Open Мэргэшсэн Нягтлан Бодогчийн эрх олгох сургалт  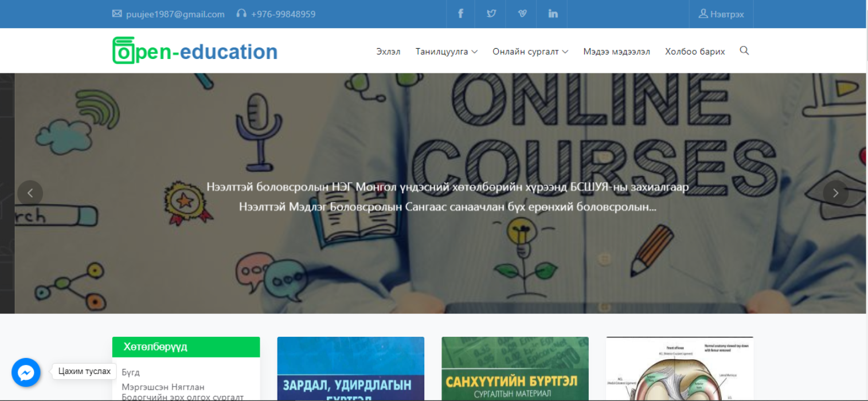point(183,392)
